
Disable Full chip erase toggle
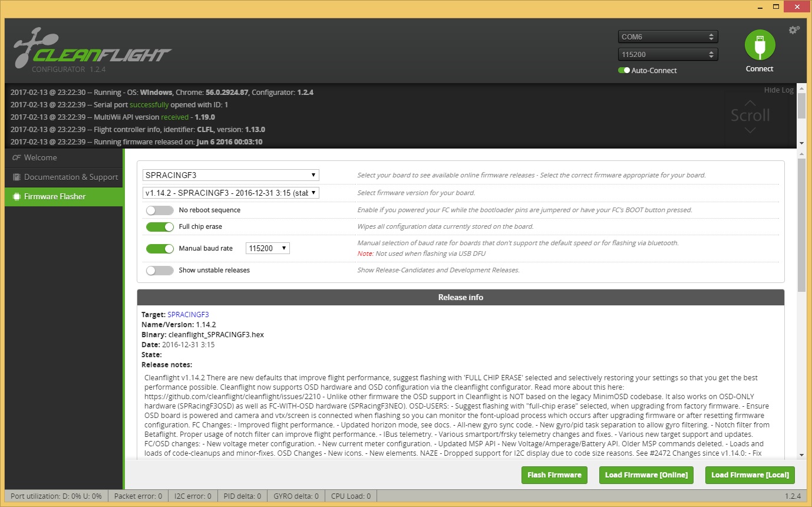(x=160, y=226)
